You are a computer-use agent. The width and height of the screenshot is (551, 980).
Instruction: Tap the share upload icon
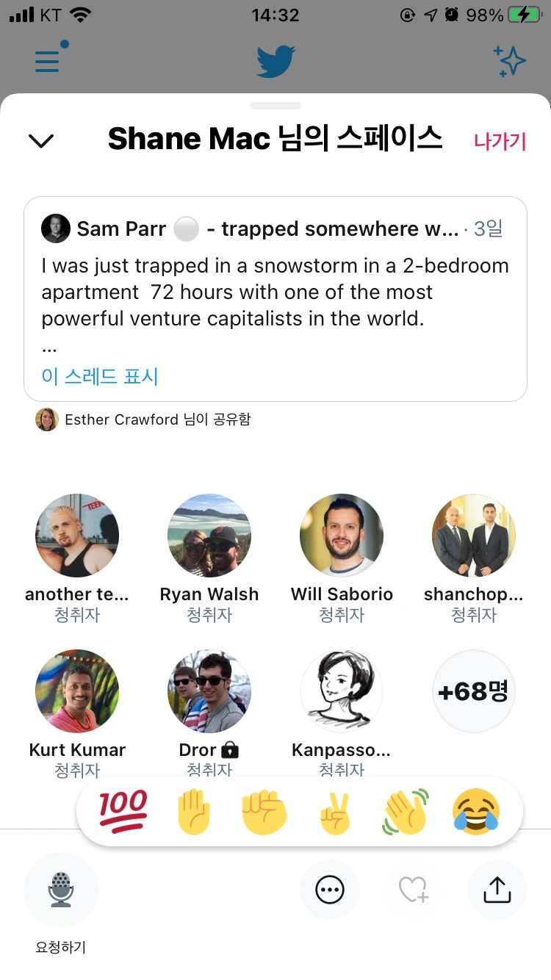(x=497, y=890)
